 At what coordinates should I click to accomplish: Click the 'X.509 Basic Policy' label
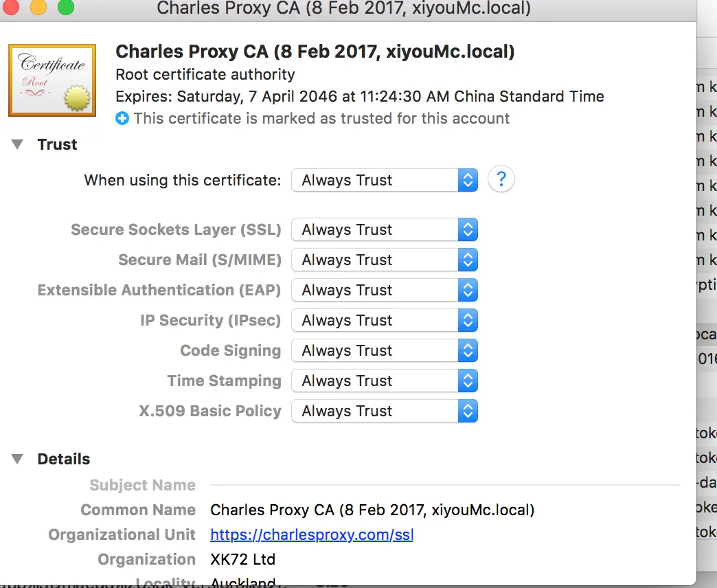(210, 411)
